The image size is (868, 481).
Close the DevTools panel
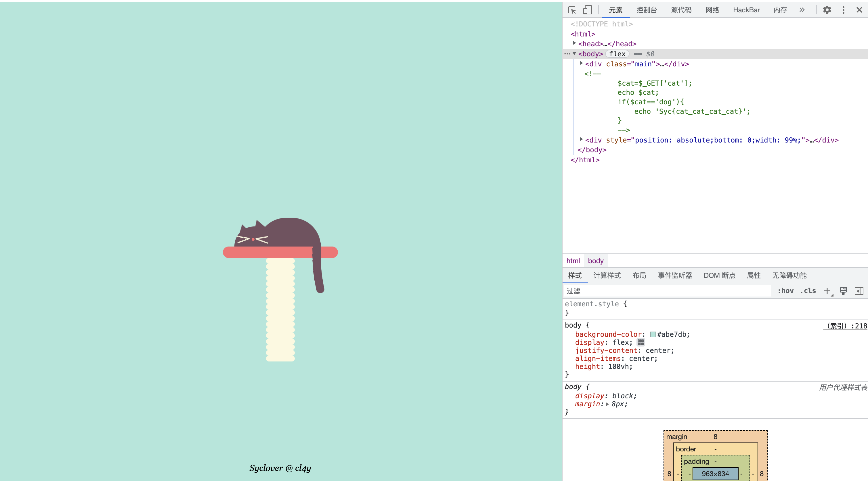click(859, 10)
